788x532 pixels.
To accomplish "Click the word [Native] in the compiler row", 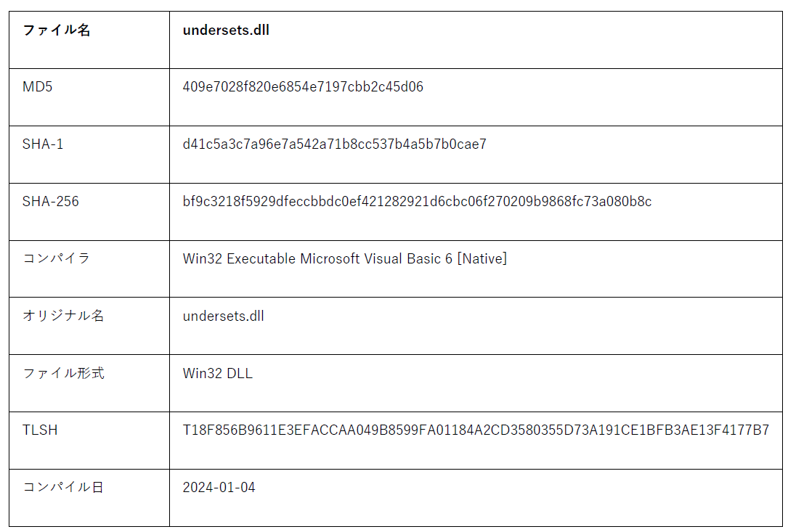I will (484, 259).
